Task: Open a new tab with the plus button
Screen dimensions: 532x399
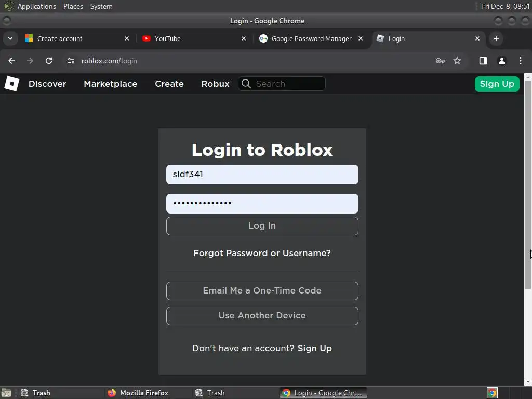Action: coord(496,38)
